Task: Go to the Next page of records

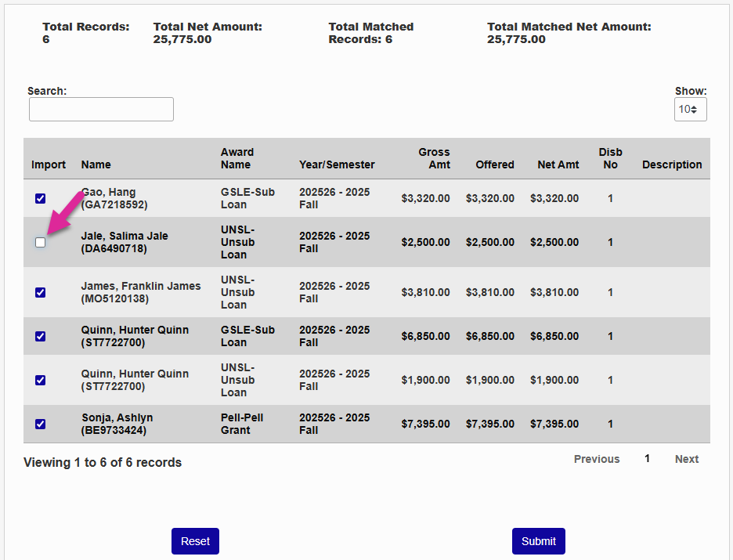Action: pyautogui.click(x=686, y=460)
